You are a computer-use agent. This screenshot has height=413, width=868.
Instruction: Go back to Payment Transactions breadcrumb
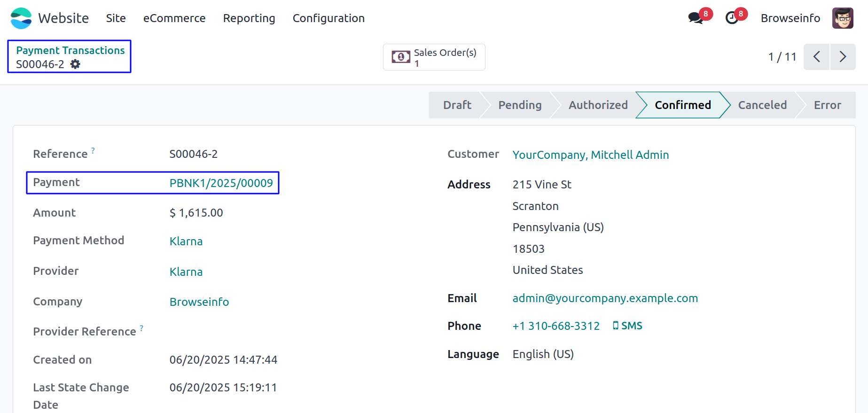click(x=70, y=50)
